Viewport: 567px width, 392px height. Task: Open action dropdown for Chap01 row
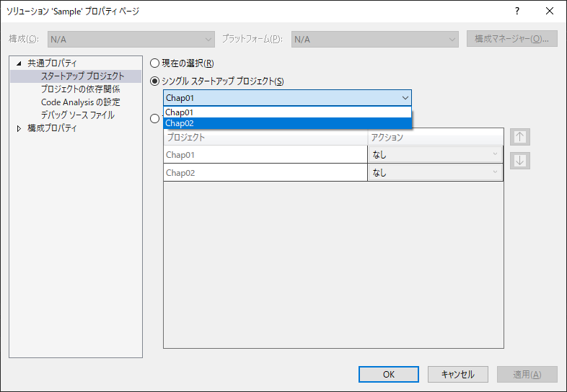click(x=435, y=154)
